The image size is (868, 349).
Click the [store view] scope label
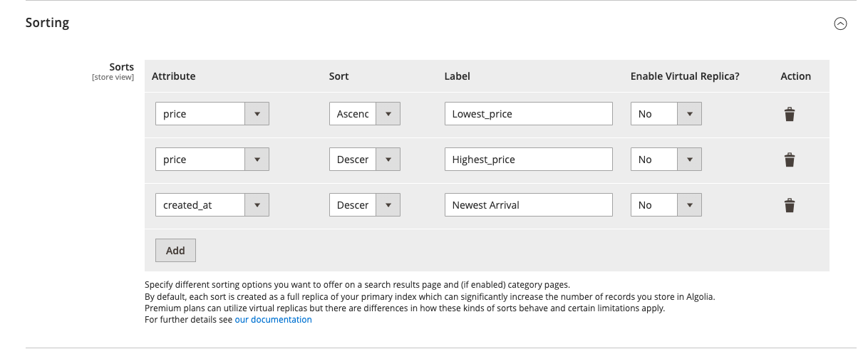[113, 78]
